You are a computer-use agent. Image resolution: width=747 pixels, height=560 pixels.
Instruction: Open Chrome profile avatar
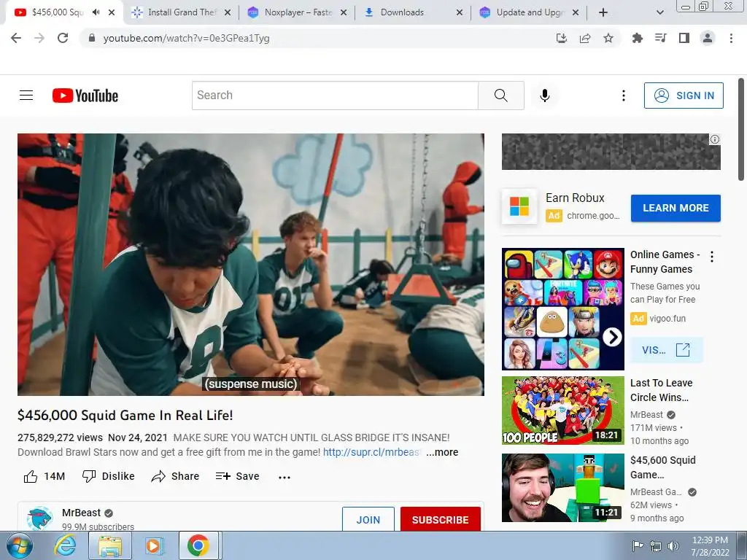pyautogui.click(x=708, y=38)
